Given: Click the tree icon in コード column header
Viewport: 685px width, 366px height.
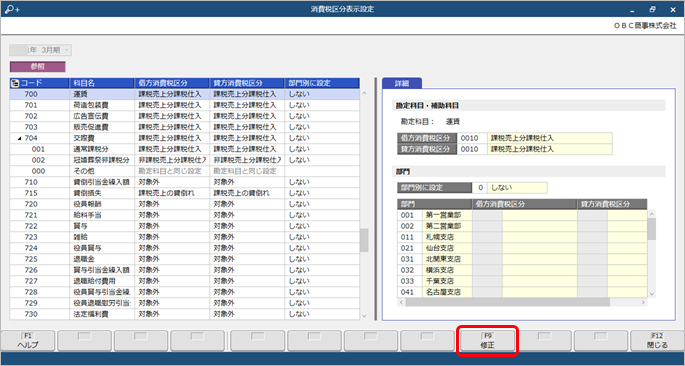Looking at the screenshot, I should pos(15,83).
